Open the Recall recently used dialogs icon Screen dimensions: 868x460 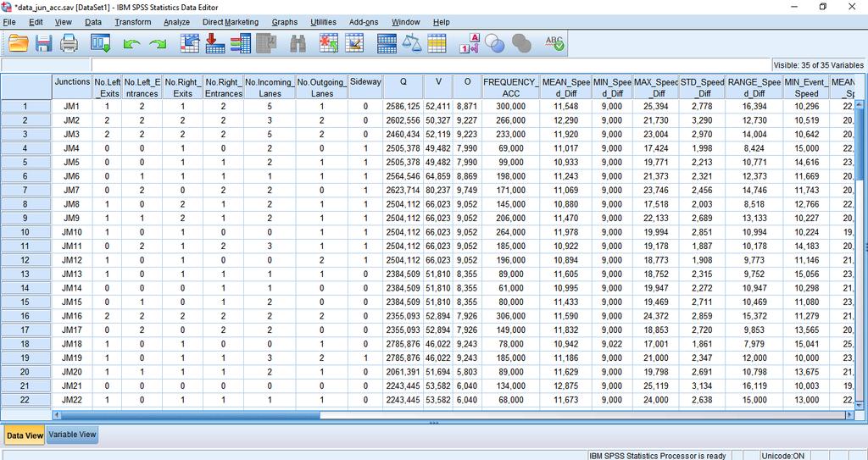(100, 43)
